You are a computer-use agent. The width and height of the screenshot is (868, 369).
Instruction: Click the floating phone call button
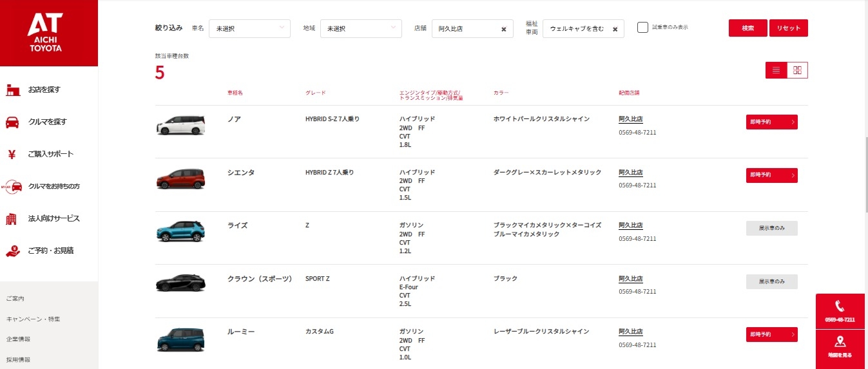pos(840,311)
